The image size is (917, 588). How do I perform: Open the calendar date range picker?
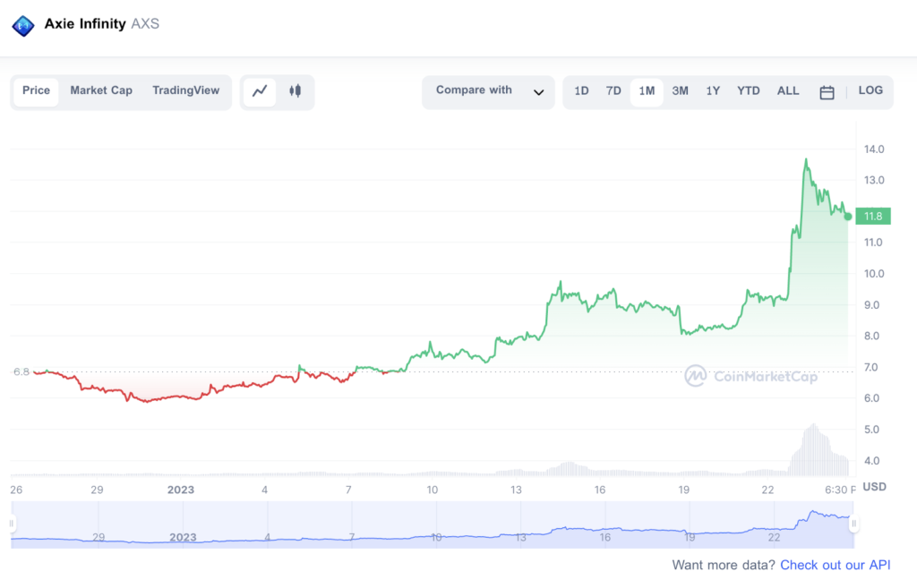(x=827, y=92)
